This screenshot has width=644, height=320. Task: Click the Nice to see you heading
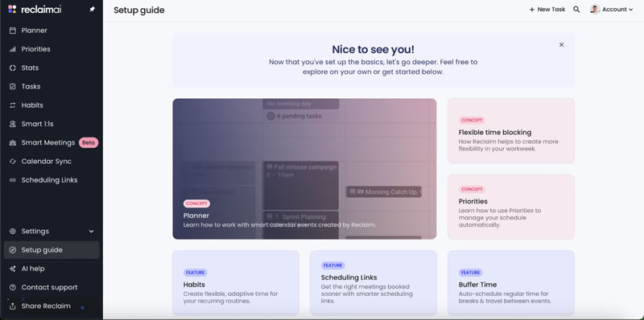click(x=373, y=50)
